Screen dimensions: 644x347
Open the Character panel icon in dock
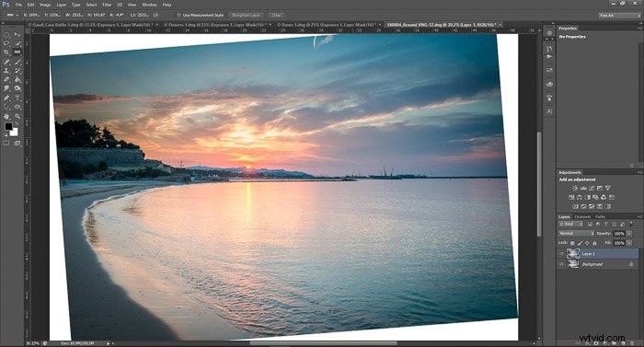coord(549,111)
